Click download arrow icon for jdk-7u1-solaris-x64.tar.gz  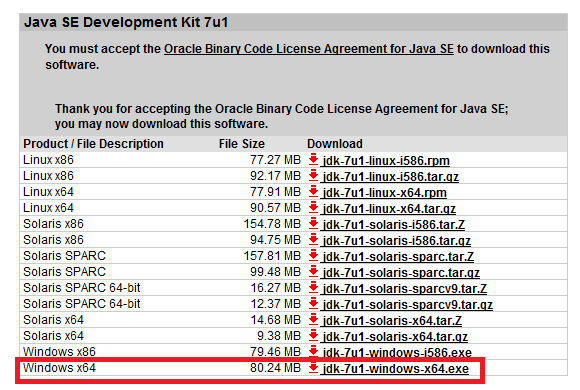pos(313,335)
